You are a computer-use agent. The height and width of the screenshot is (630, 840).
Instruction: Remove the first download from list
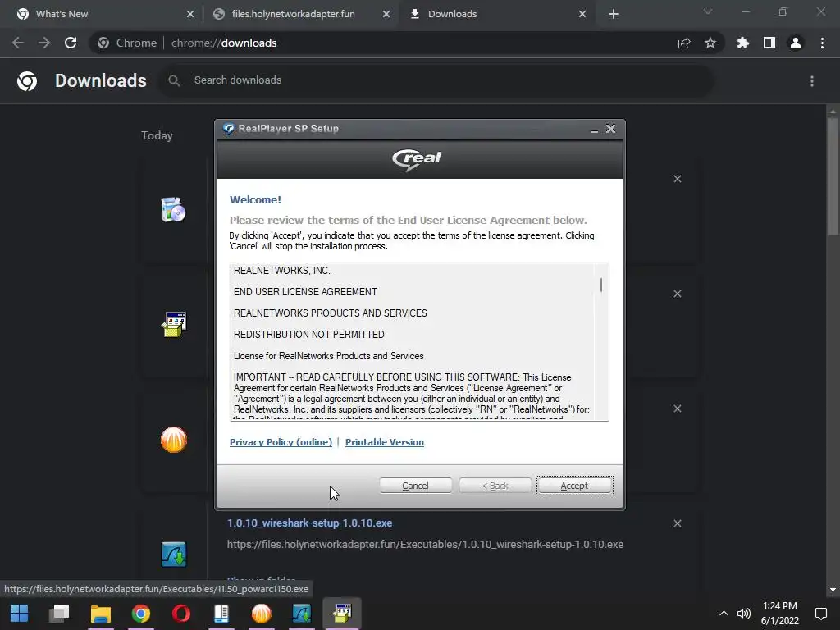[x=677, y=179]
